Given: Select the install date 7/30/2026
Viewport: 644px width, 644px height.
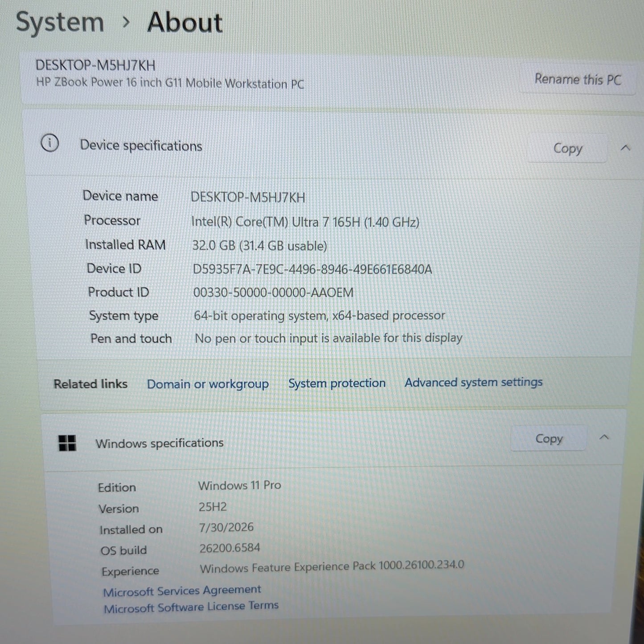Looking at the screenshot, I should [226, 527].
